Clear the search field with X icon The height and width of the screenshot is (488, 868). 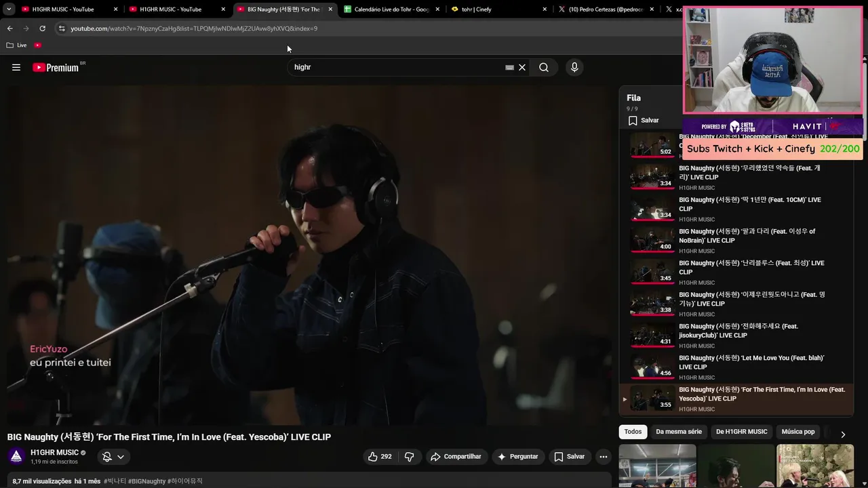coord(522,67)
